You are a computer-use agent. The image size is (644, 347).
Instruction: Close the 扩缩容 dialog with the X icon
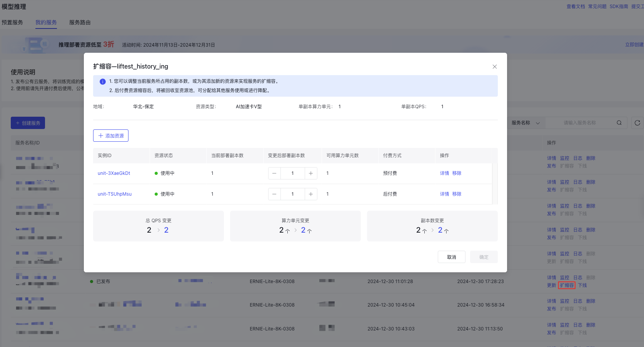coord(494,67)
